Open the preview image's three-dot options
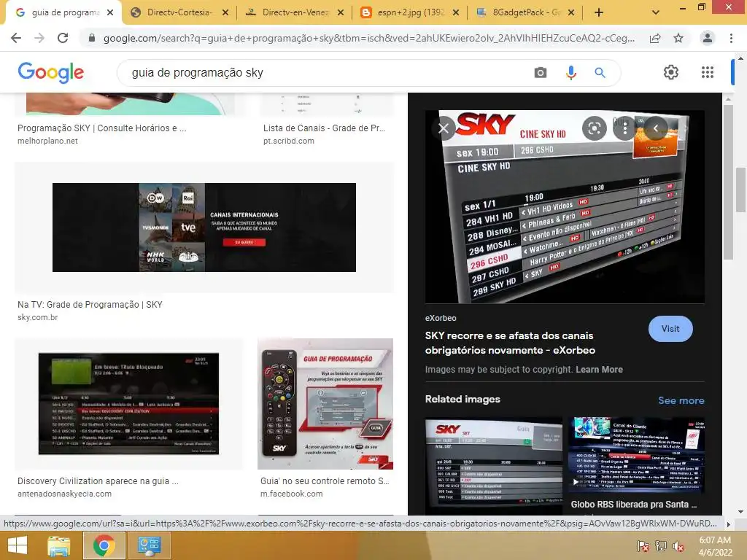The image size is (747, 560). coord(625,128)
